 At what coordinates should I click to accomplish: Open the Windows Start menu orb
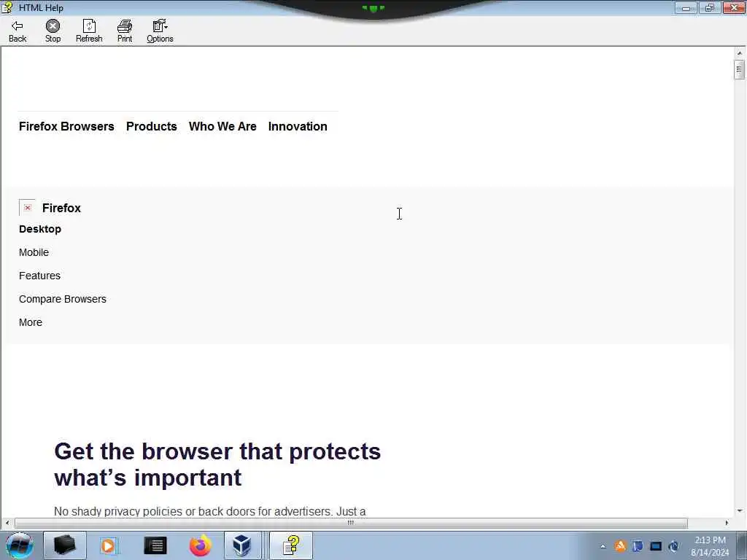pos(19,545)
